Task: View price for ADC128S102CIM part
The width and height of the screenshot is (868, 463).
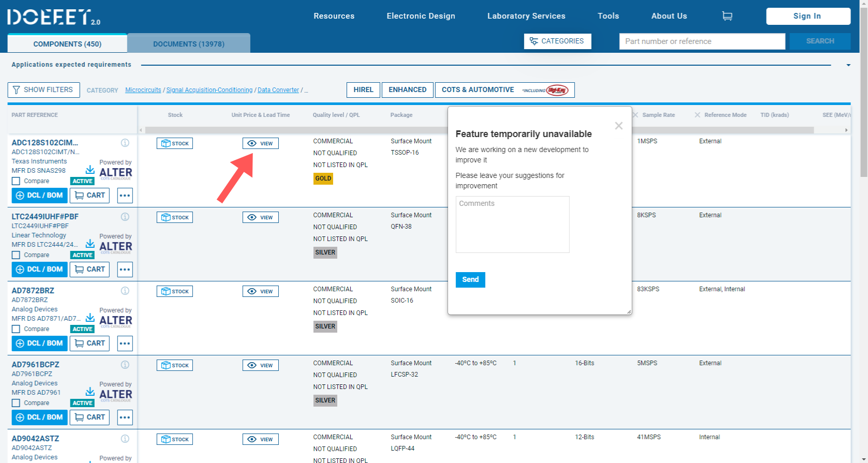Action: 261,143
